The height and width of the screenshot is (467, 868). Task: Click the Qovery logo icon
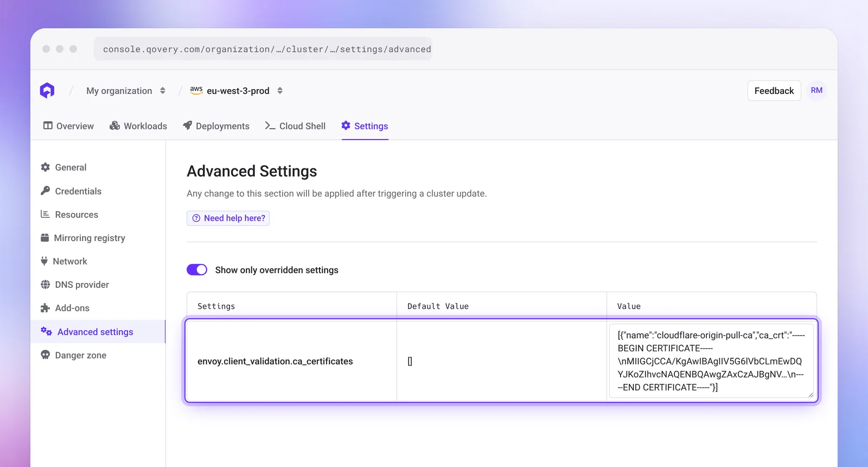[x=47, y=91]
